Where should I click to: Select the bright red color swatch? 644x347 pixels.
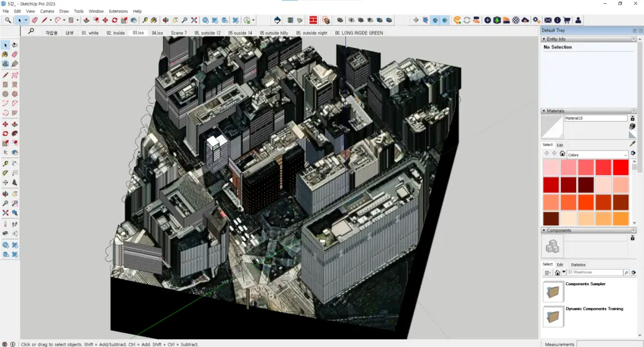[621, 168]
